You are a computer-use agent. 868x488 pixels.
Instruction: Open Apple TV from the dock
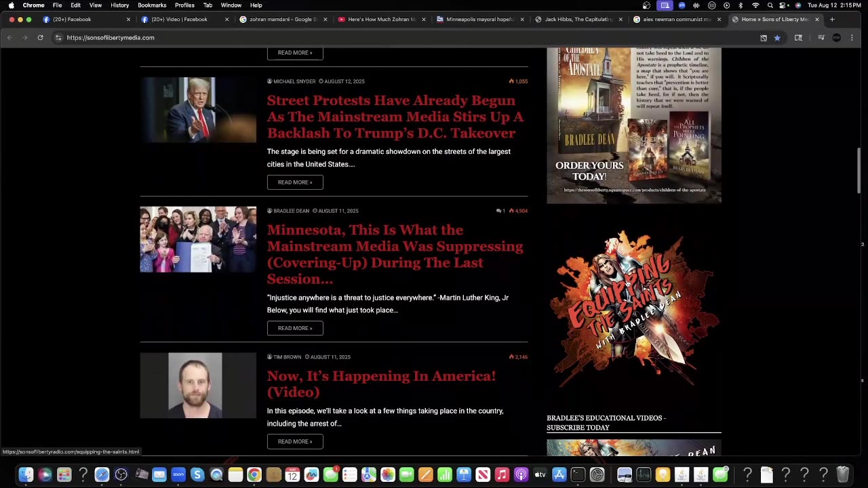[x=540, y=474]
